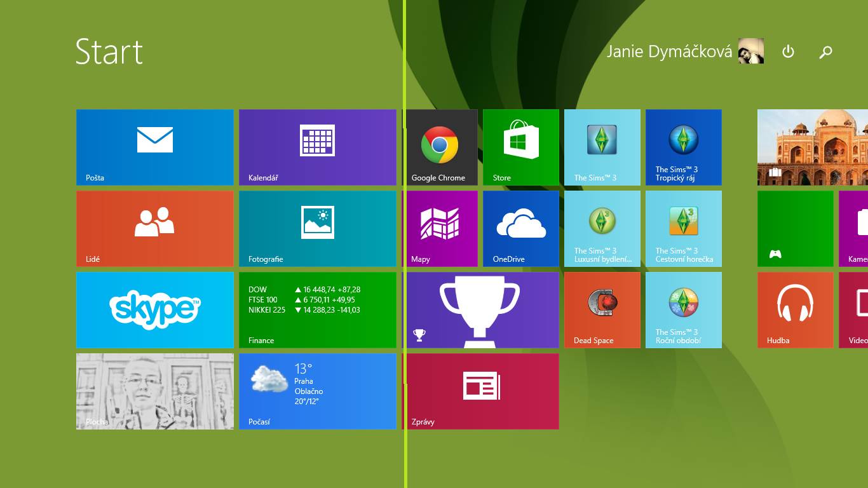This screenshot has width=868, height=488.
Task: Click the power options button
Action: pyautogui.click(x=788, y=51)
